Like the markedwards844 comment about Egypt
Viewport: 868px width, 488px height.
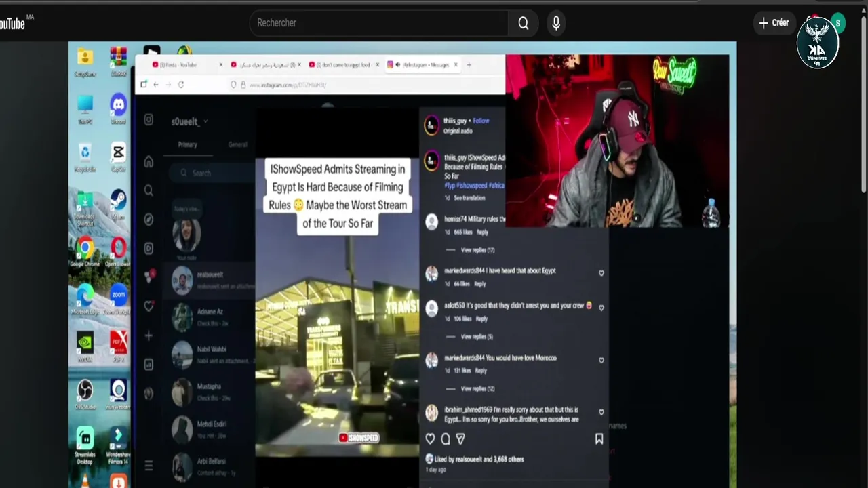tap(601, 273)
